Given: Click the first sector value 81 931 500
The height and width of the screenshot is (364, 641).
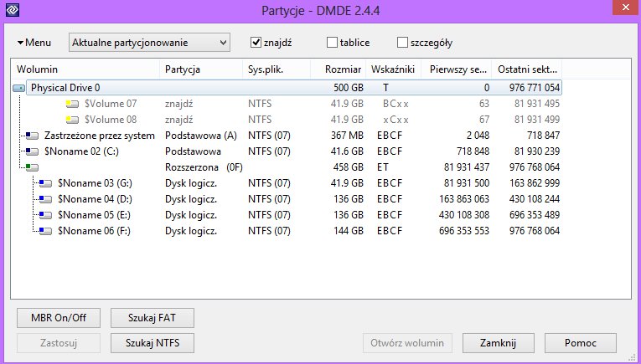Looking at the screenshot, I should tap(467, 183).
